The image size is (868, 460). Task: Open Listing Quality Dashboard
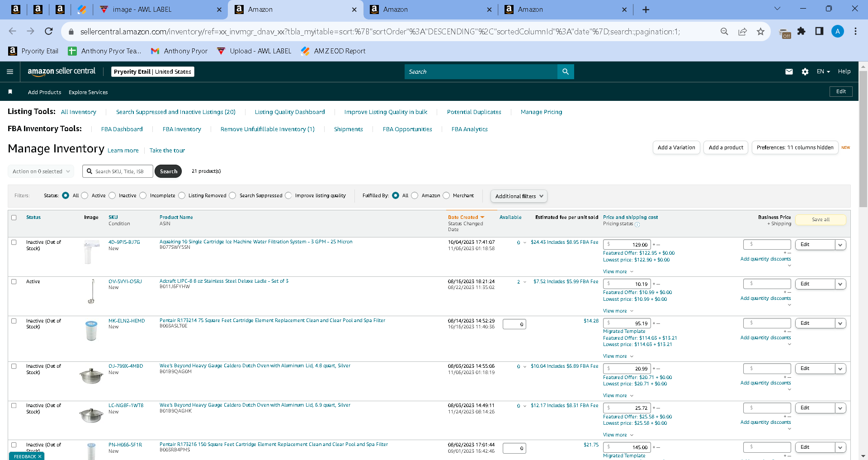290,112
